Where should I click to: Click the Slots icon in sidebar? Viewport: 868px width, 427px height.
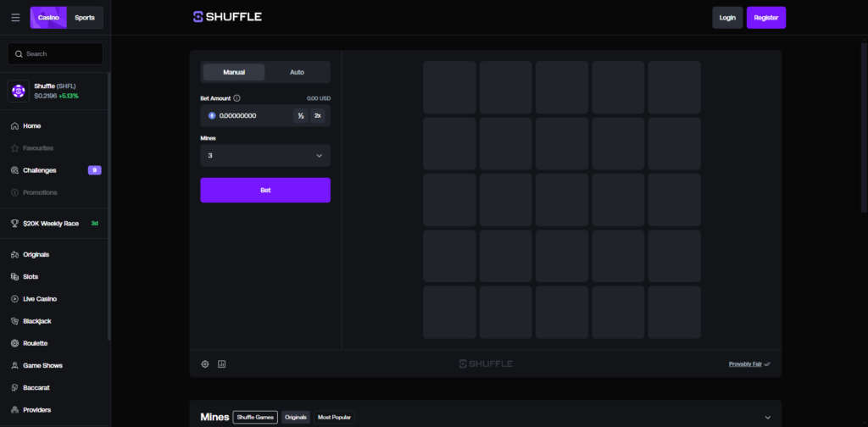pyautogui.click(x=15, y=276)
